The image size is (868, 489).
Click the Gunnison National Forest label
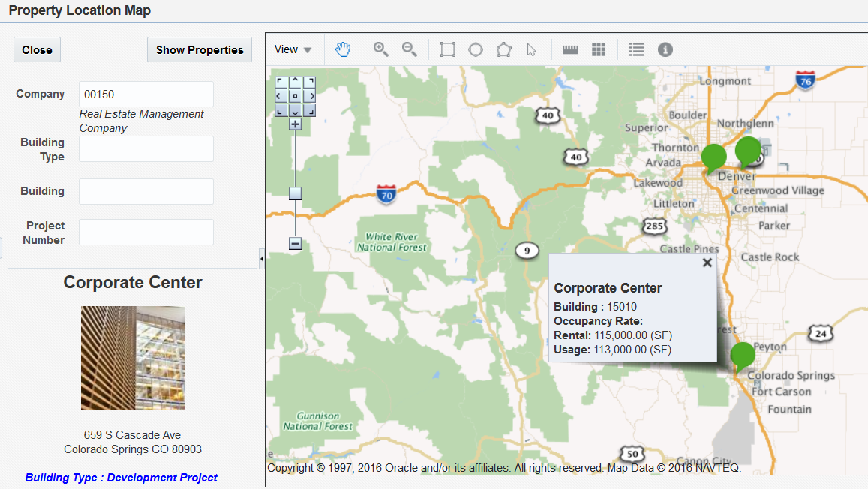[318, 421]
